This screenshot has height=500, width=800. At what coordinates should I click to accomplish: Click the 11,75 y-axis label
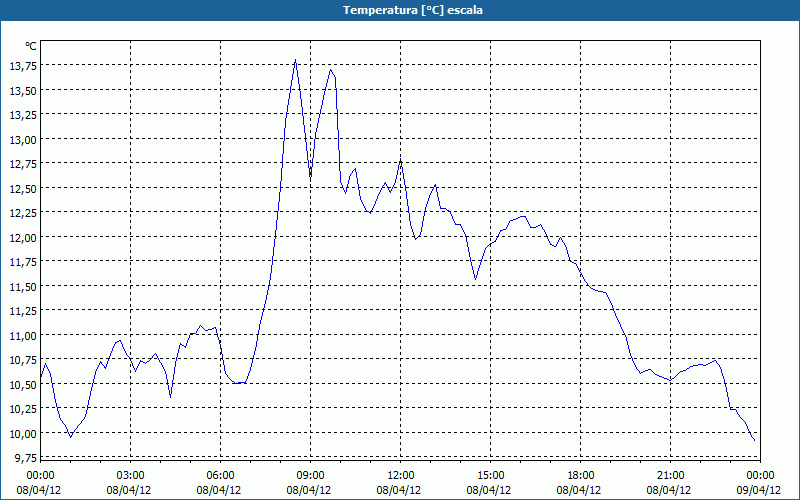(23, 262)
